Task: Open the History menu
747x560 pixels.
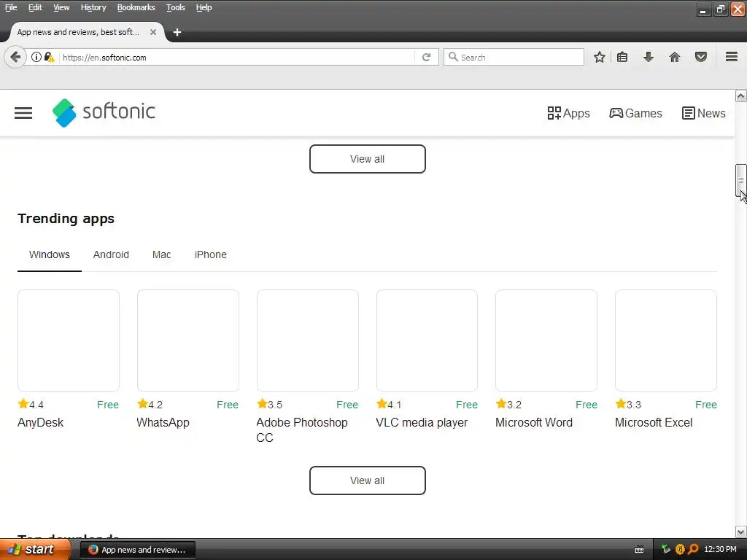Action: 93,7
